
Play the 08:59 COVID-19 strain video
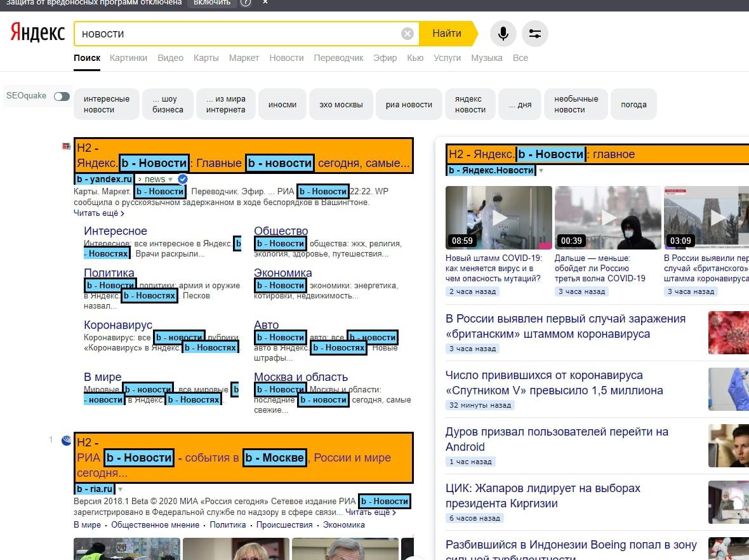(x=499, y=218)
